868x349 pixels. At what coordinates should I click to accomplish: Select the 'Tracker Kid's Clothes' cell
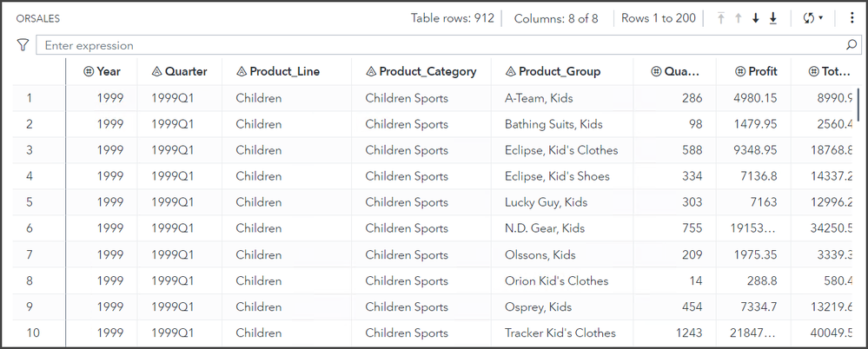coord(560,333)
